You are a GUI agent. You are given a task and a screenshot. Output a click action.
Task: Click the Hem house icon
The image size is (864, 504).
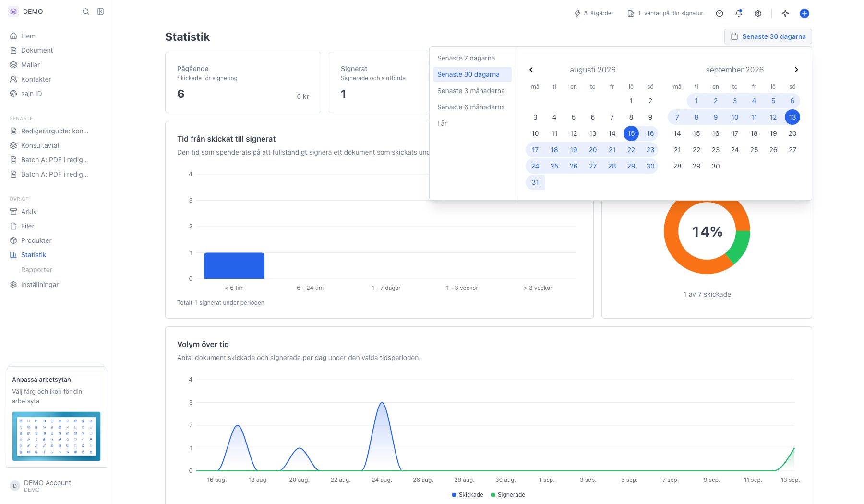13,36
